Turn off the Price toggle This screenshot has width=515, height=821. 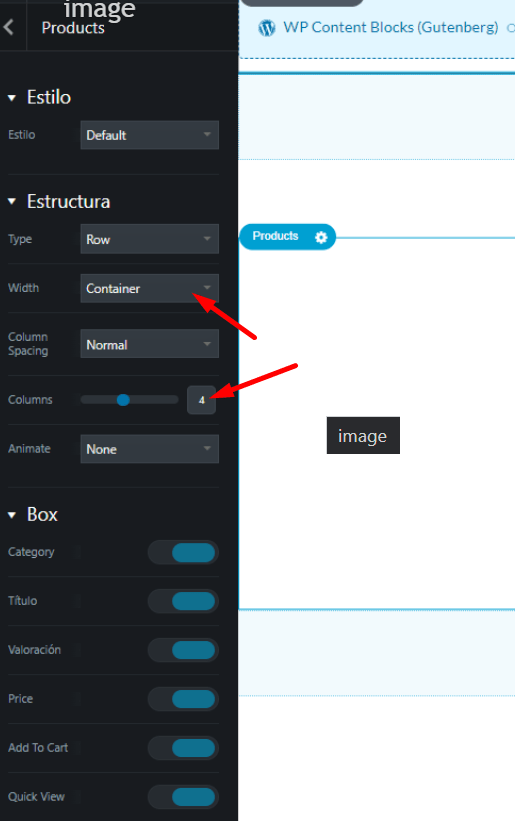[183, 699]
